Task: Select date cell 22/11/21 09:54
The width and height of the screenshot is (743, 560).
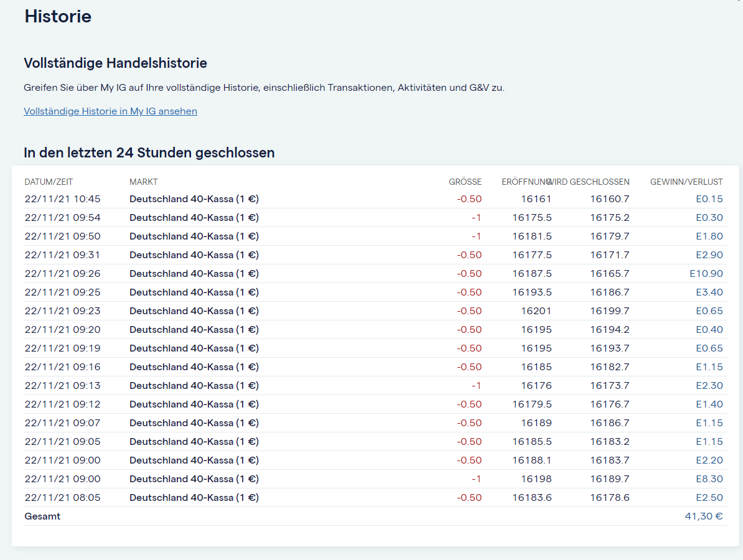Action: tap(63, 218)
